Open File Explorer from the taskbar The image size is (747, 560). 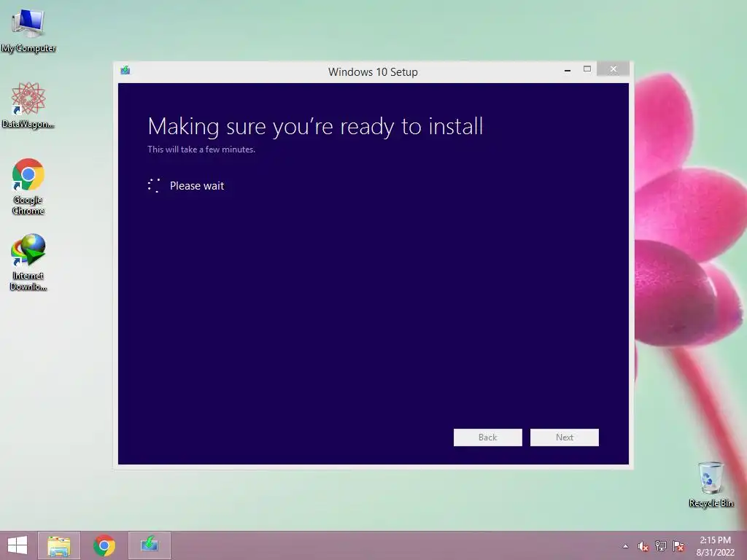point(59,545)
